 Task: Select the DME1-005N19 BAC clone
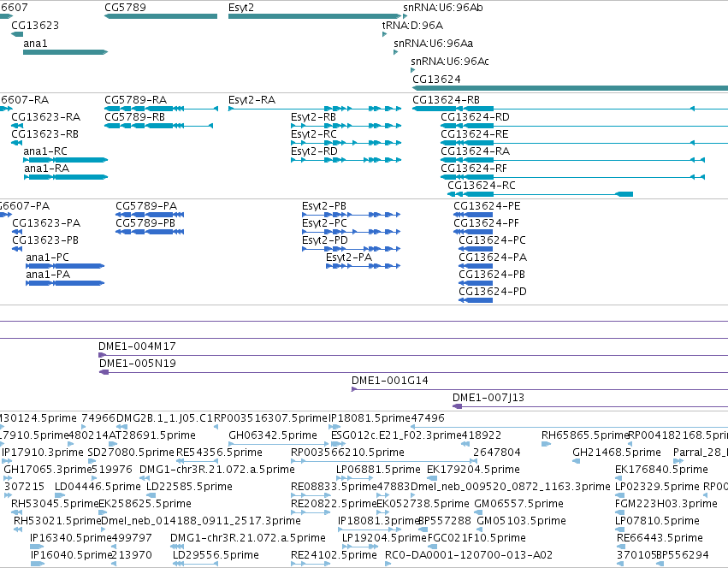tap(414, 372)
